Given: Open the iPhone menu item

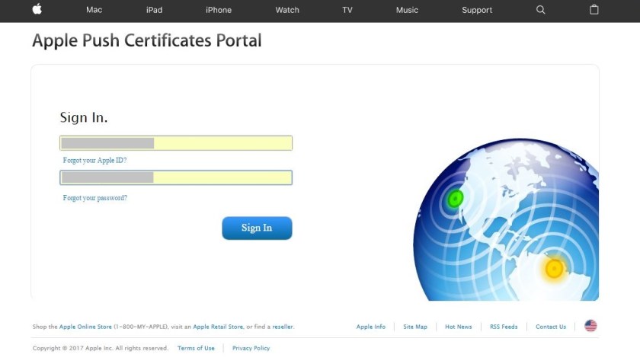Looking at the screenshot, I should tap(219, 10).
